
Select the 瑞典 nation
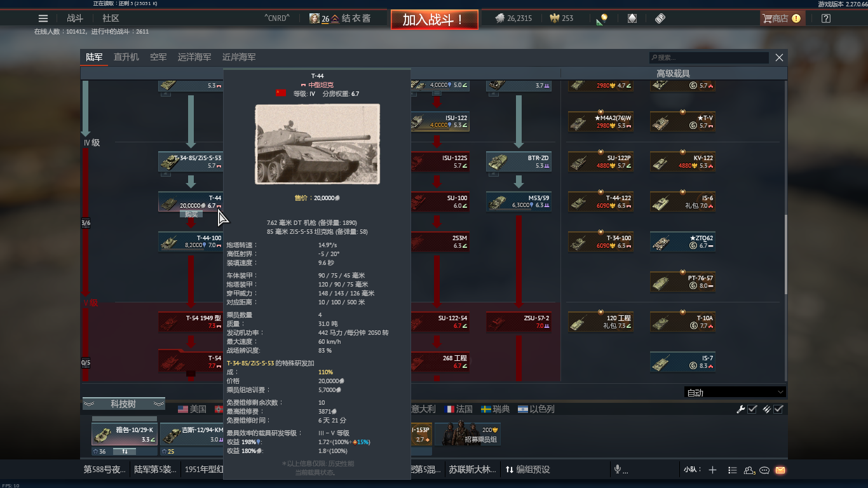(496, 409)
